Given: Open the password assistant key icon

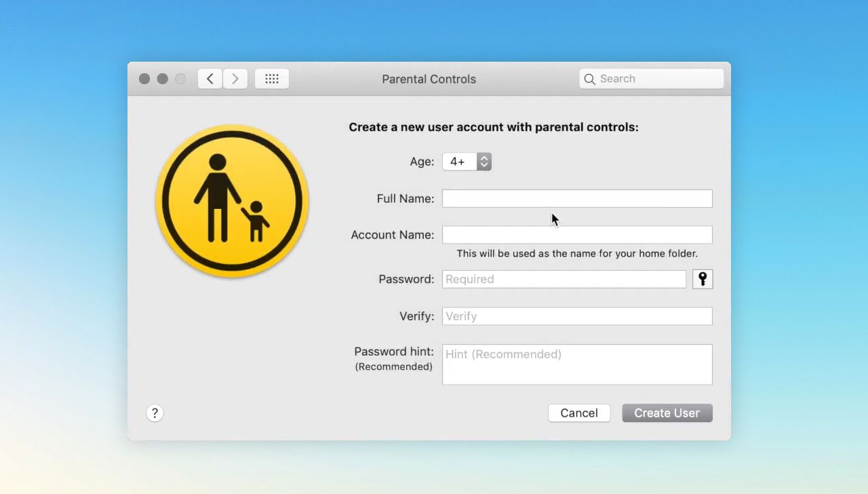Looking at the screenshot, I should (x=703, y=279).
